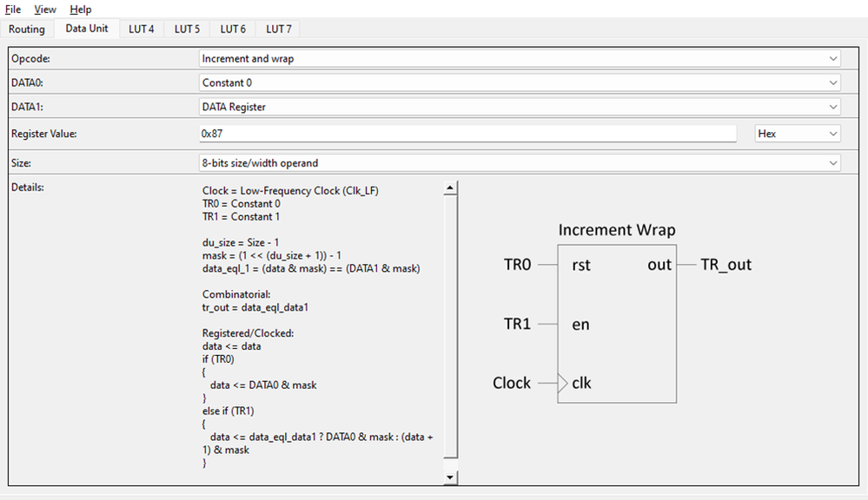Click the up arrow of the Details scrollbar

[x=449, y=186]
